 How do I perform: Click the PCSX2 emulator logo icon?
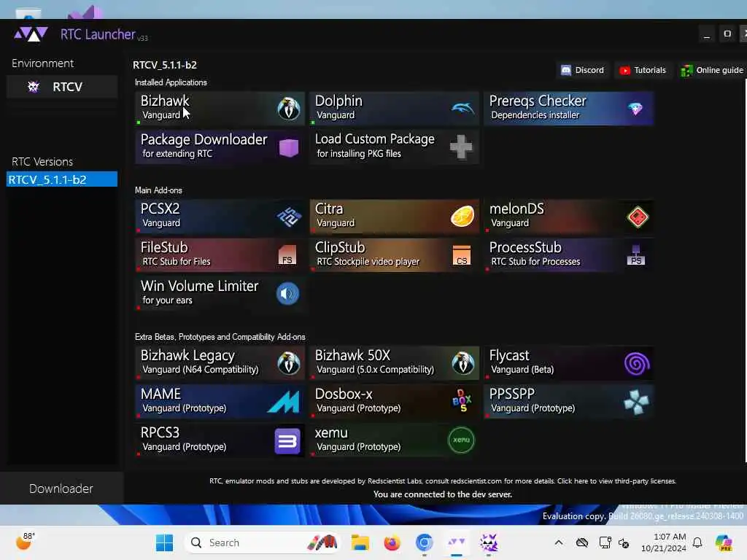click(289, 217)
